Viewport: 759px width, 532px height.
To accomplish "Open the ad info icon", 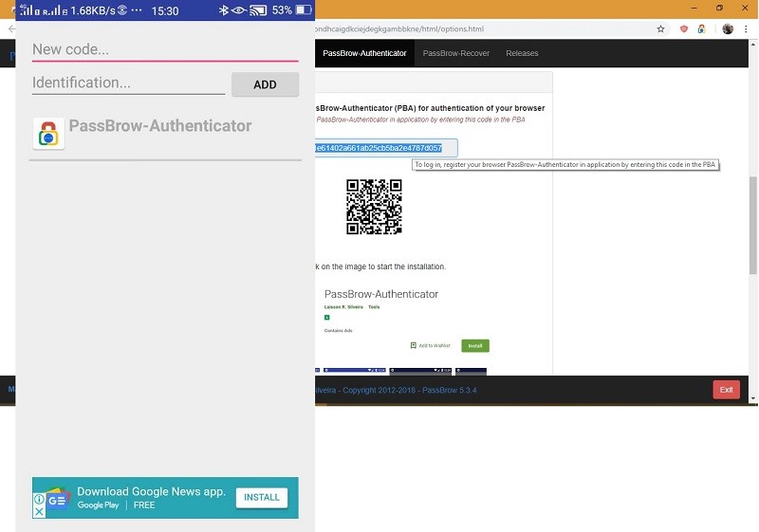I will click(x=39, y=499).
